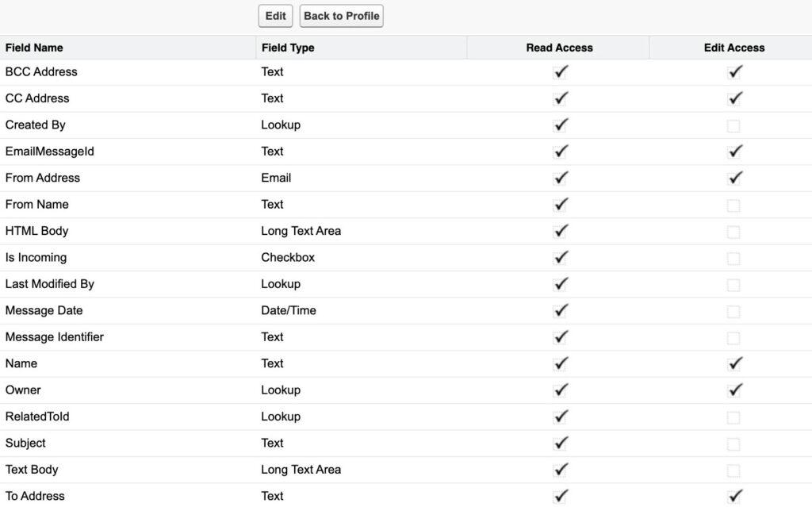Uncheck Read Access for BCC Address
Screen dimensions: 812x507
click(x=560, y=71)
